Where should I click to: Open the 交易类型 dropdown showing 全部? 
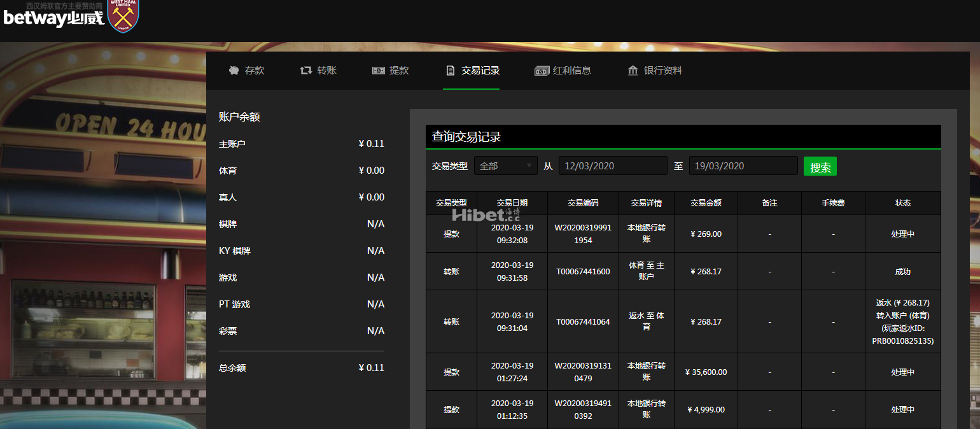point(506,166)
